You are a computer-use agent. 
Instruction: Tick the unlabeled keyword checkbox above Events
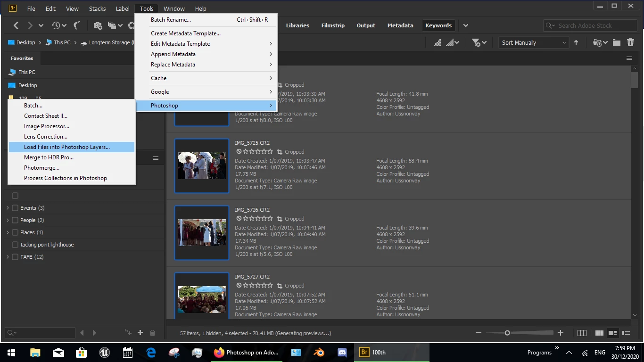(x=15, y=196)
